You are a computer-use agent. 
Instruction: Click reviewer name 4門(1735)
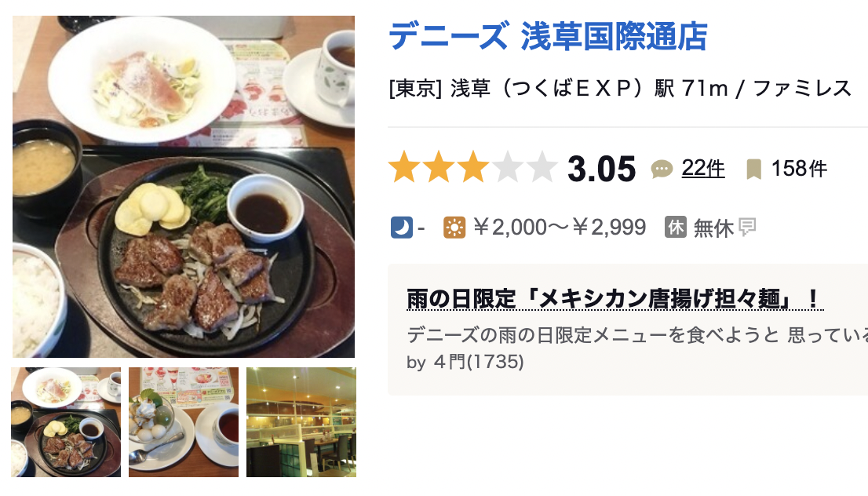pos(478,362)
